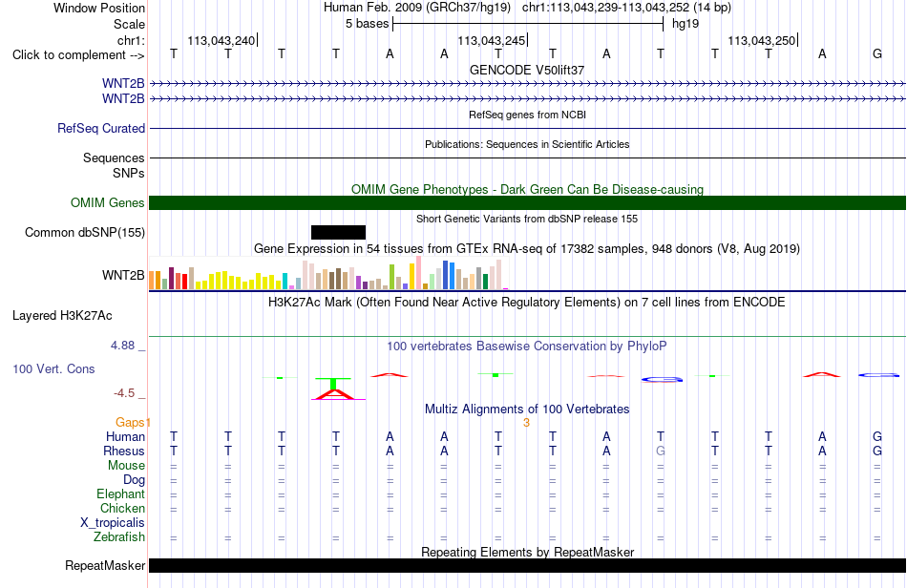Click the 113,043,240 coordinate label
This screenshot has width=907, height=588.
[x=221, y=40]
